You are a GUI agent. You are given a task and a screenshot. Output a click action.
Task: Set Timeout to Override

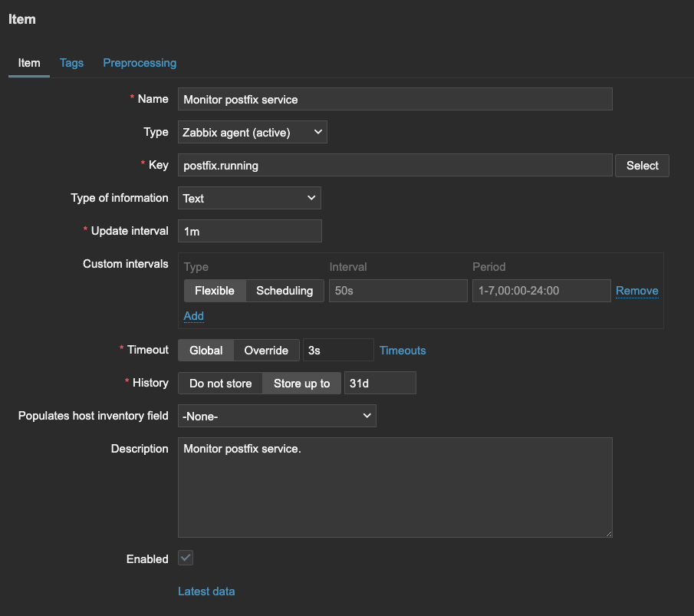[266, 351]
